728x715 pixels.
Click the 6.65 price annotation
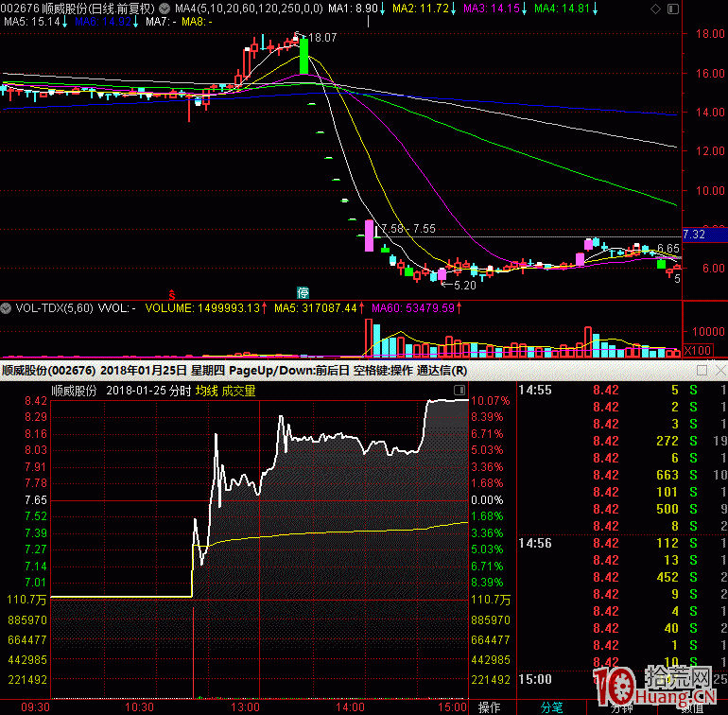[x=668, y=248]
